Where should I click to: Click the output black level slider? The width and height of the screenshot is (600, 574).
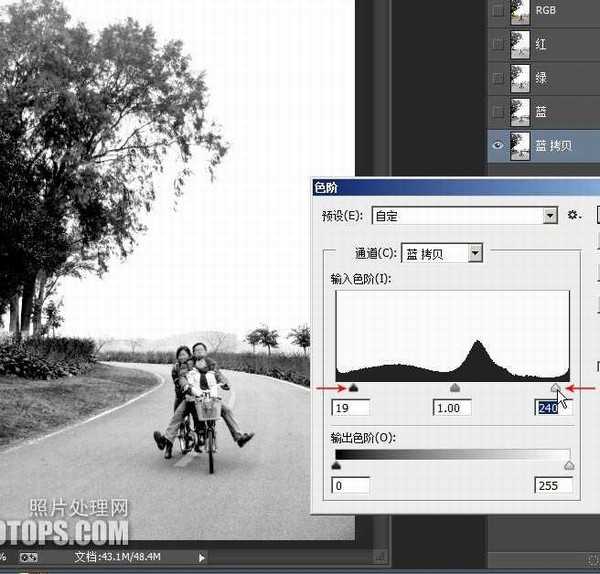[336, 465]
